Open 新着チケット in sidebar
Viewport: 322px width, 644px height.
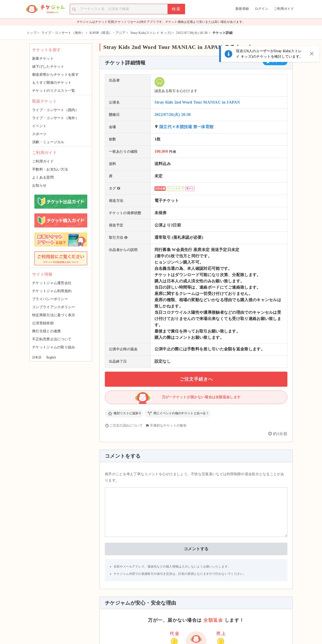(x=43, y=59)
